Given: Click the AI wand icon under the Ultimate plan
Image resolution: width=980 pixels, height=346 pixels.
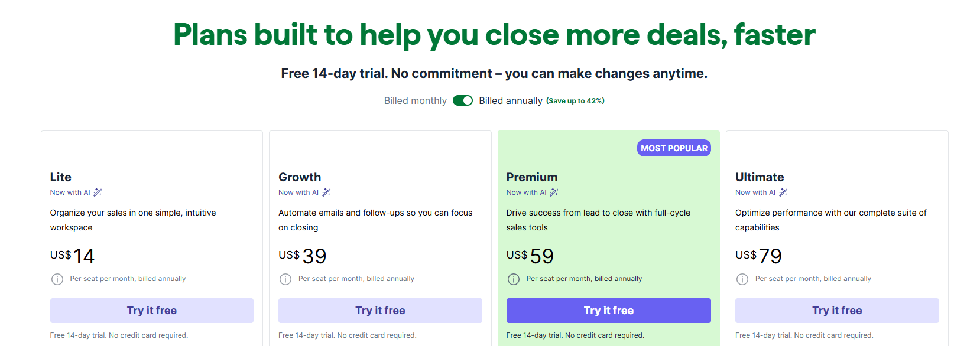Looking at the screenshot, I should [783, 192].
